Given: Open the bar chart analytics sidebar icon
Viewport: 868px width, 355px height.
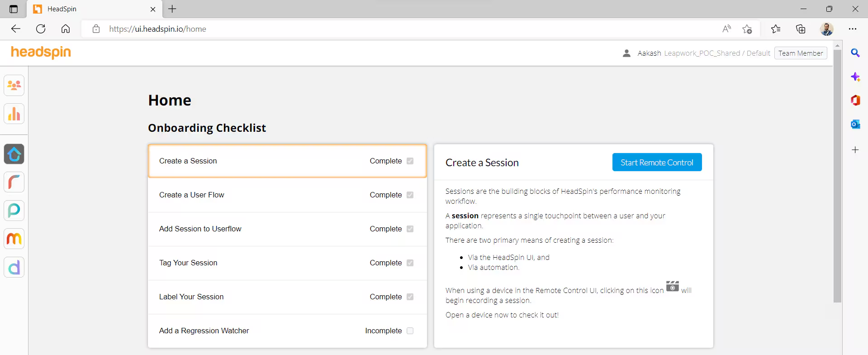Looking at the screenshot, I should pos(14,114).
